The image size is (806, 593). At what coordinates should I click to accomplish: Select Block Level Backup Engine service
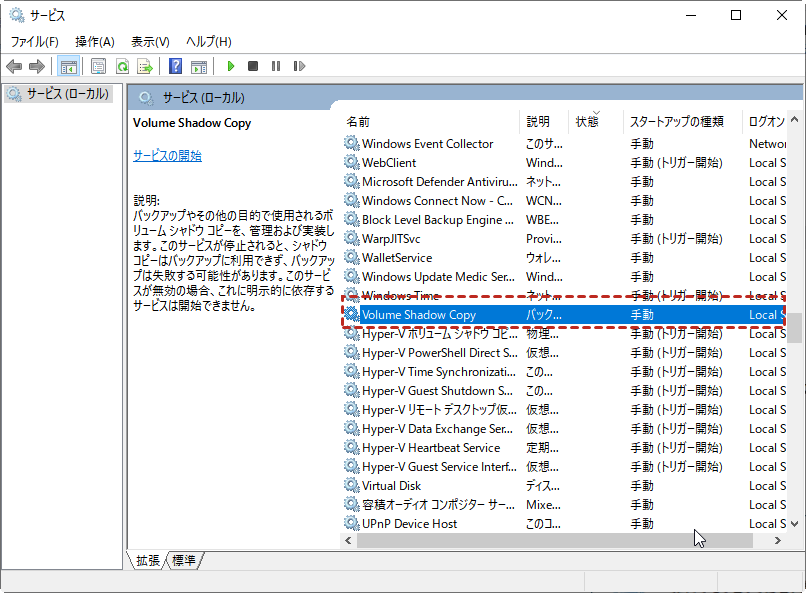coord(564,219)
